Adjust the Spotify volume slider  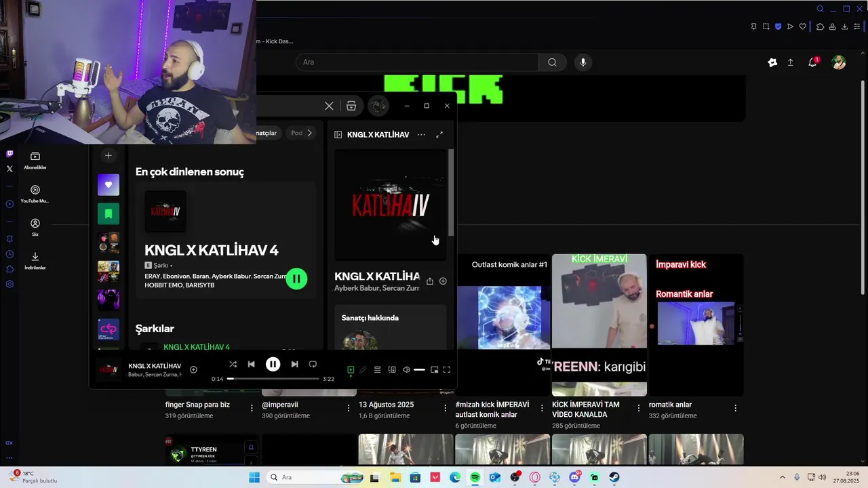tap(419, 369)
